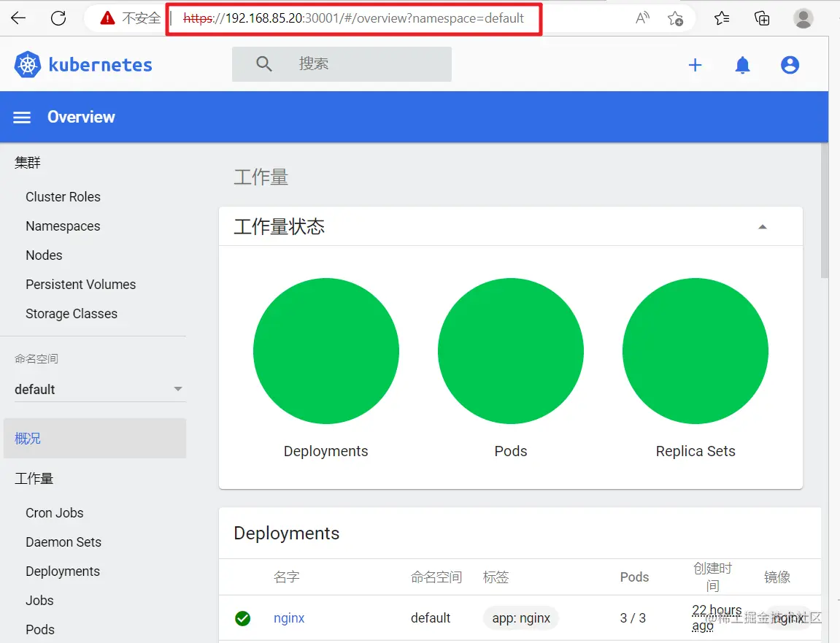Click the 名字 column header
Screen dimensions: 840x643
287,577
